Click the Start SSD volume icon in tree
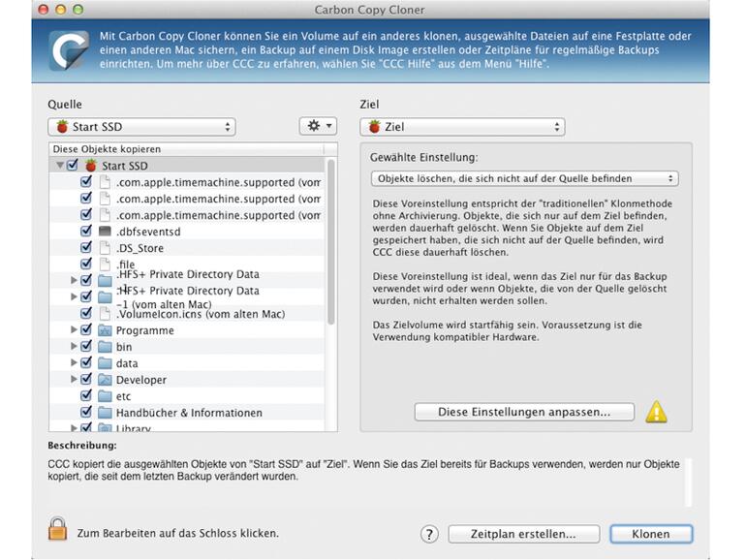 pyautogui.click(x=90, y=165)
